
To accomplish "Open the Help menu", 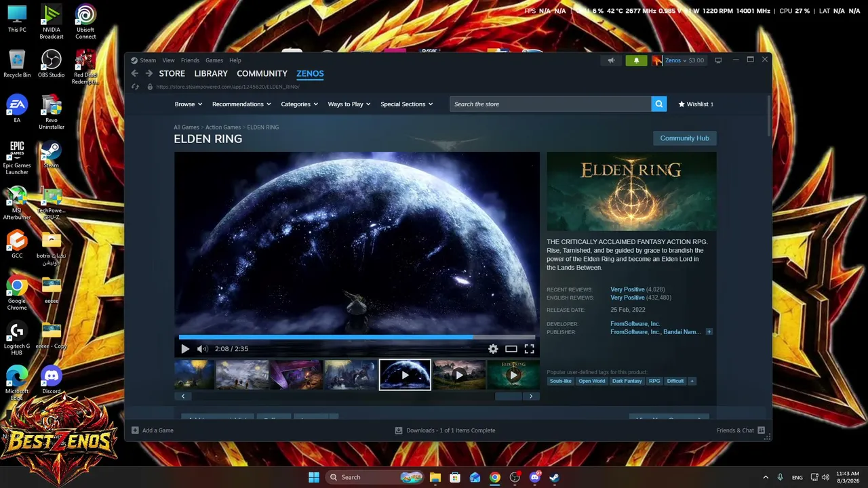I will [x=235, y=60].
